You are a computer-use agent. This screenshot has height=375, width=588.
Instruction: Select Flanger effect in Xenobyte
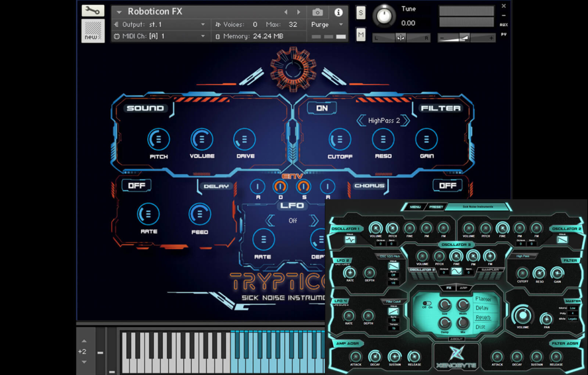[x=483, y=300]
